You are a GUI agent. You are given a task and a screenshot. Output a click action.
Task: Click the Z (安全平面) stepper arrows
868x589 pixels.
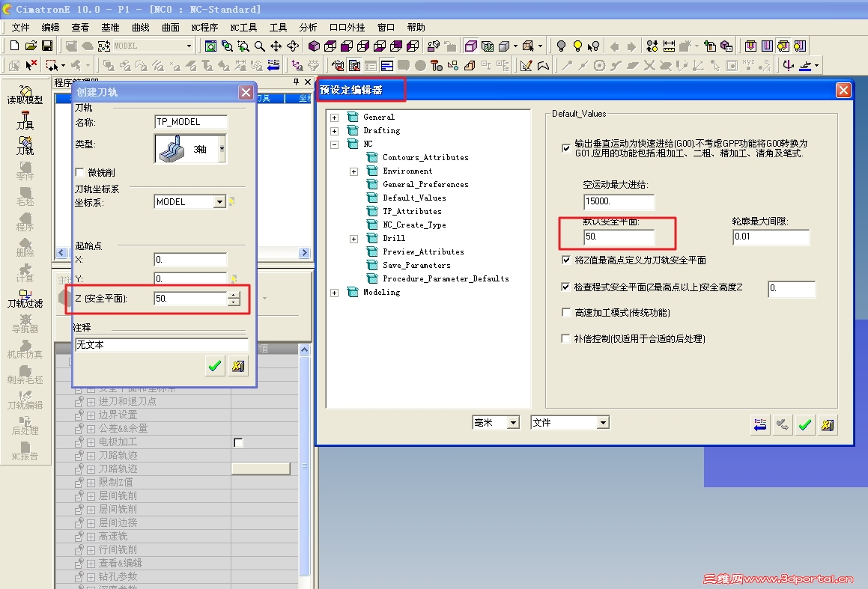[234, 299]
